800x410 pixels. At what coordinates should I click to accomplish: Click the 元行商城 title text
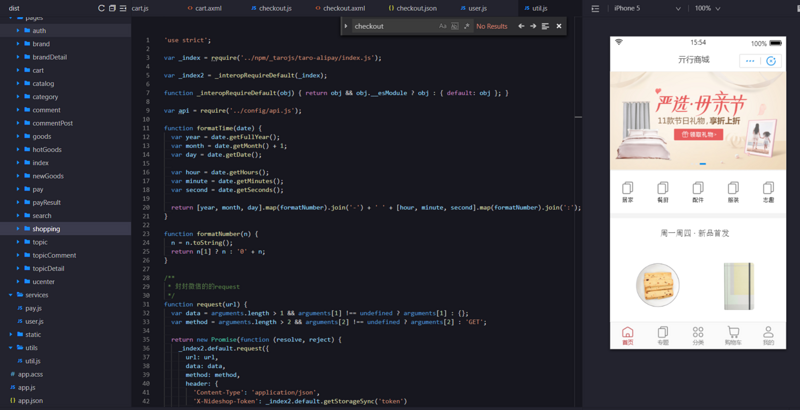693,60
